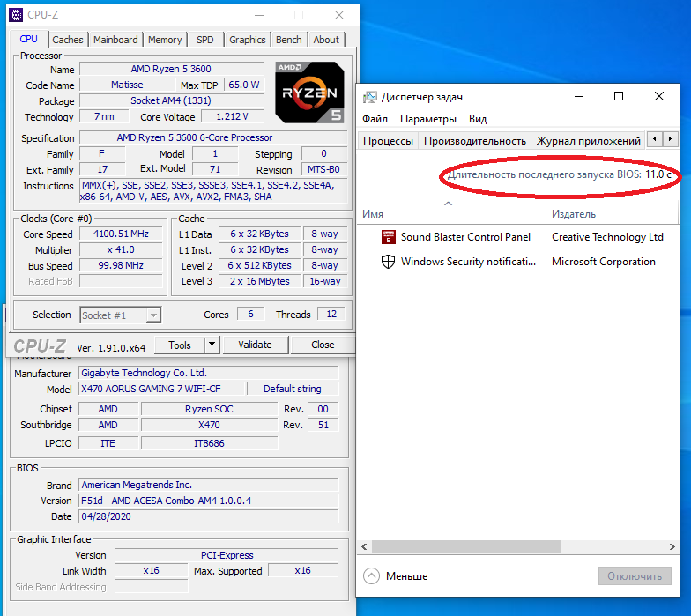This screenshot has height=616, width=691.
Task: Click the CPU-Z app icon in title bar
Action: click(16, 15)
